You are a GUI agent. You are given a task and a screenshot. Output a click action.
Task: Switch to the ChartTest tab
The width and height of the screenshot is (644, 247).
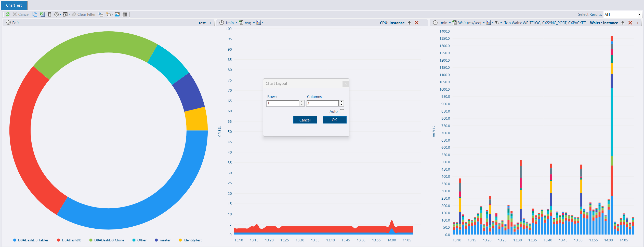pyautogui.click(x=14, y=5)
